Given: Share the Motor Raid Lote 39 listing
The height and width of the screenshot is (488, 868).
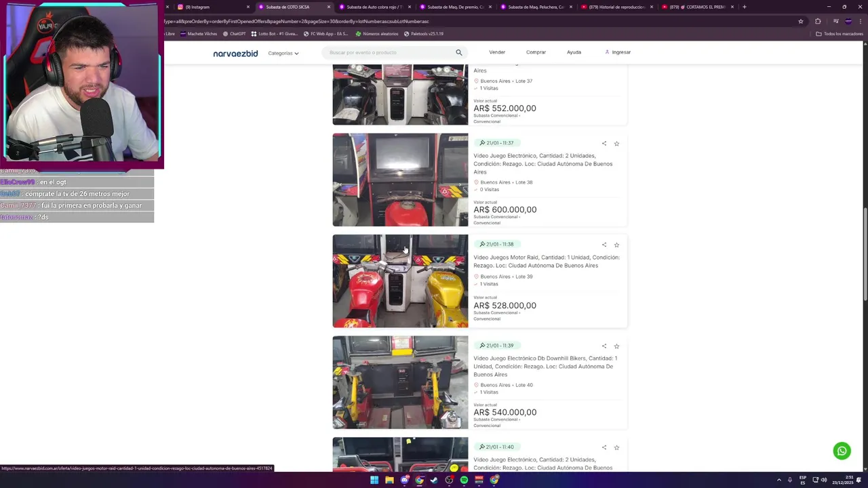Looking at the screenshot, I should 604,245.
